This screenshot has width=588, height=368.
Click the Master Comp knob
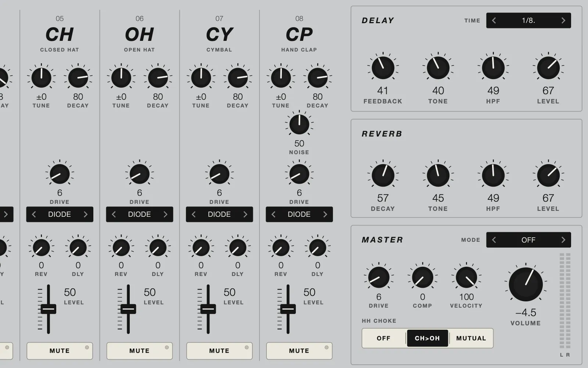coord(423,277)
